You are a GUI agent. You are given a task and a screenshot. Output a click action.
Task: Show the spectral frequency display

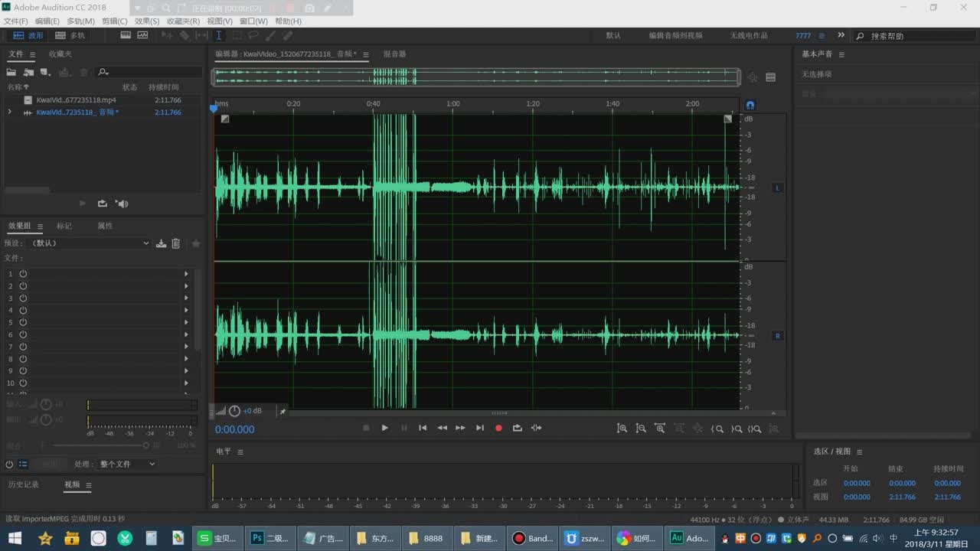pos(126,35)
